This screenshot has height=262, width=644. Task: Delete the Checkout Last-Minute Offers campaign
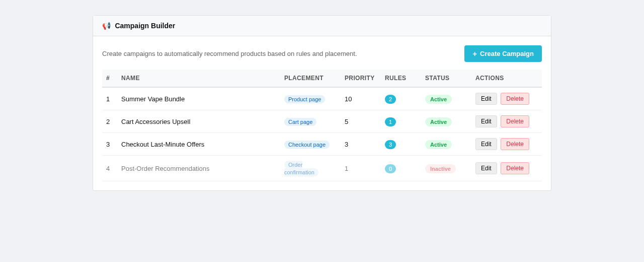click(515, 144)
